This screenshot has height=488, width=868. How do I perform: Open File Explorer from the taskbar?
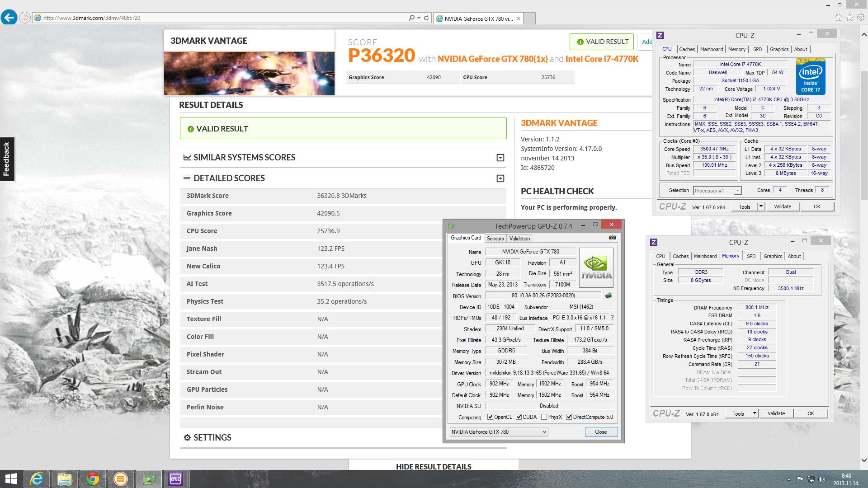pos(64,479)
